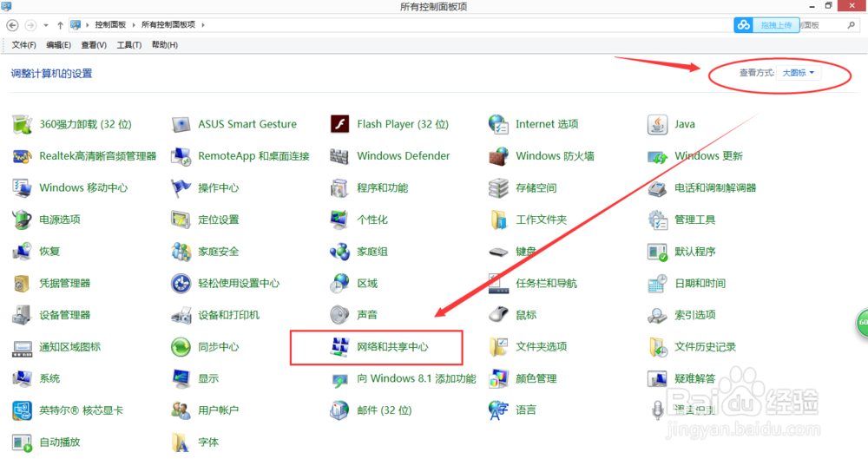Screen dimensions: 868x459
Task: Open the 存储空间 drives icon
Action: pyautogui.click(x=498, y=188)
